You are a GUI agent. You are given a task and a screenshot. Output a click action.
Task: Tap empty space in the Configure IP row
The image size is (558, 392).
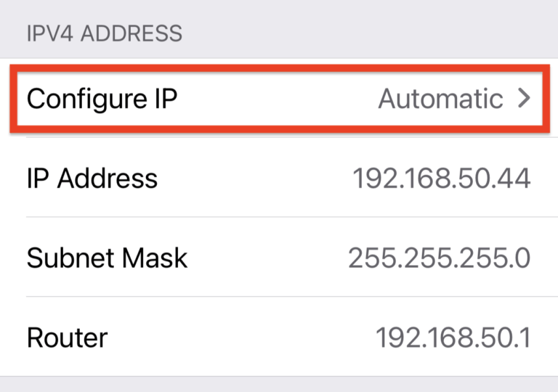point(276,99)
